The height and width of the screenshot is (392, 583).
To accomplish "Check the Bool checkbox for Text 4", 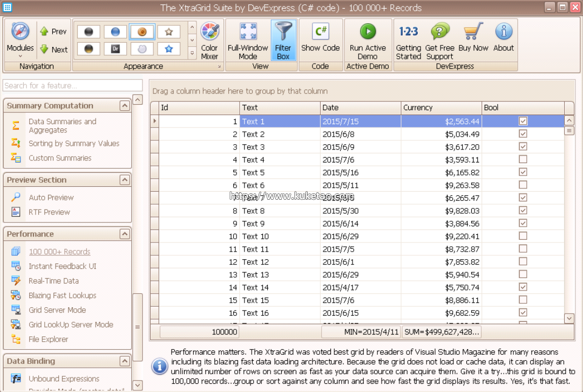I will click(x=523, y=159).
